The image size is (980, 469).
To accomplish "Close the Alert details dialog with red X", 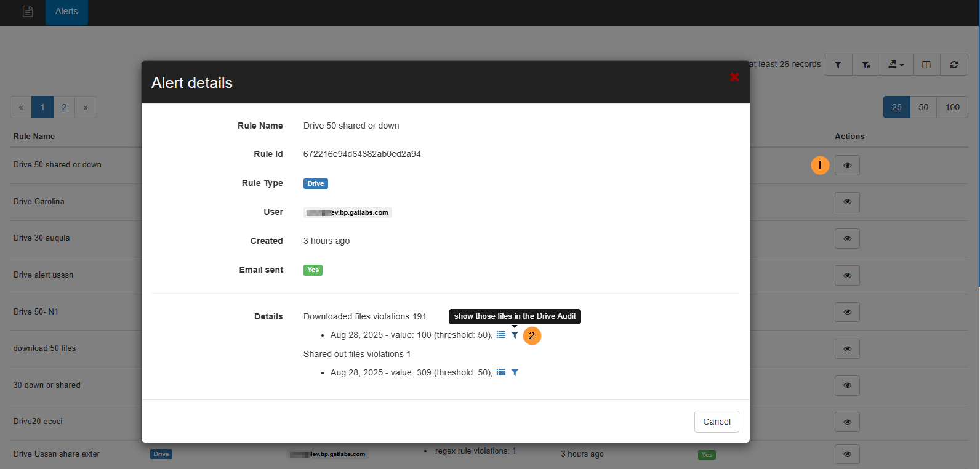I will [x=734, y=77].
